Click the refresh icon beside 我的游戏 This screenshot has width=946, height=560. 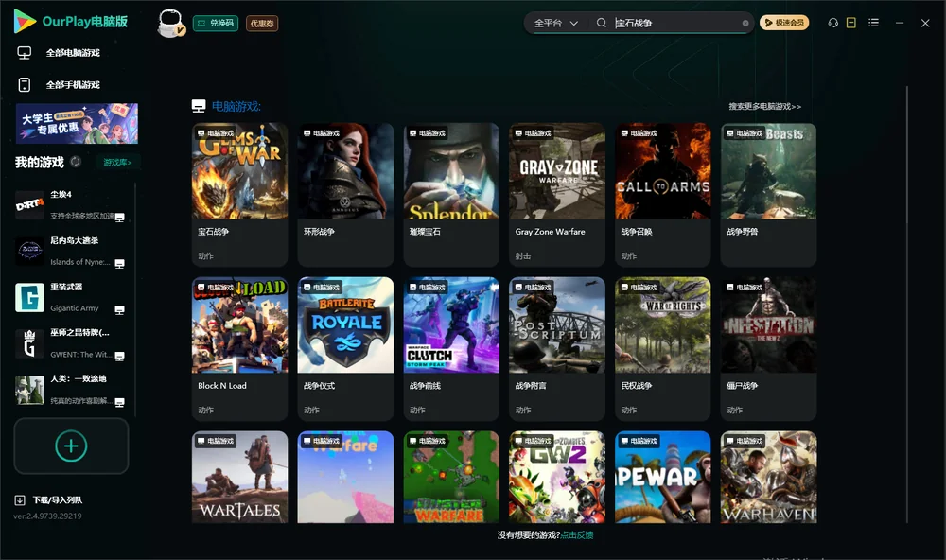point(76,162)
